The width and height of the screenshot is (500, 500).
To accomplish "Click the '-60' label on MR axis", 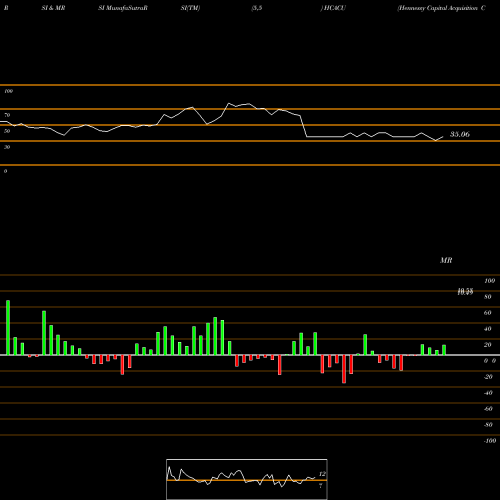I will (488, 409).
